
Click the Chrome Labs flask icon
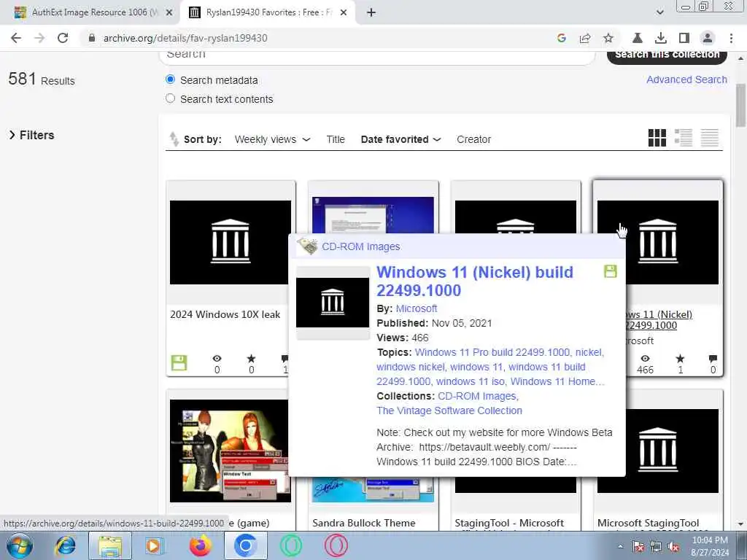tap(637, 38)
